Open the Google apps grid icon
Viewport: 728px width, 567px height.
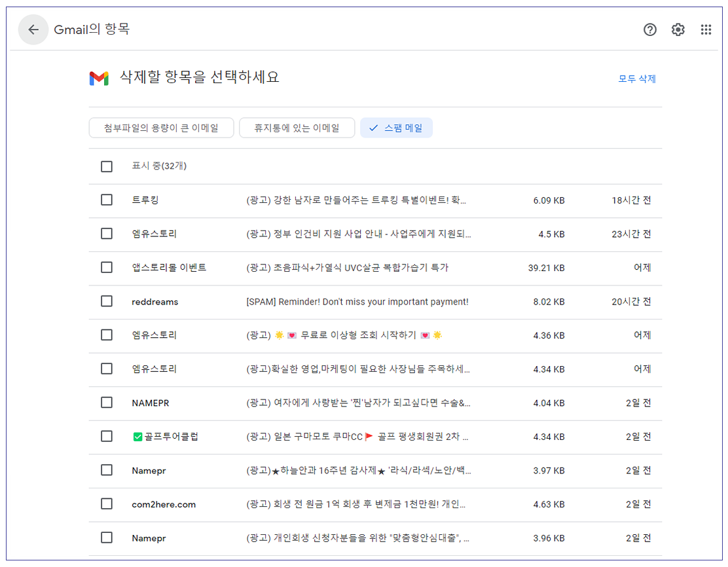point(706,29)
